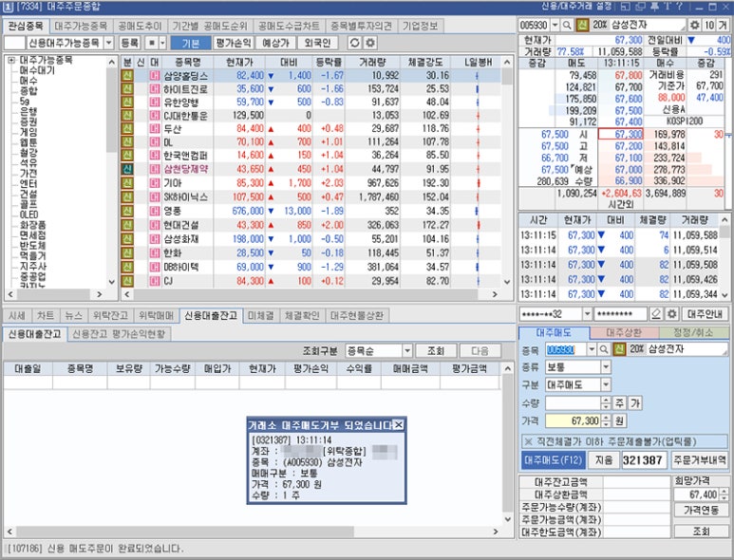This screenshot has width=734, height=560.
Task: Click the 신 badge in 삼천당제약 row
Action: pos(127,169)
